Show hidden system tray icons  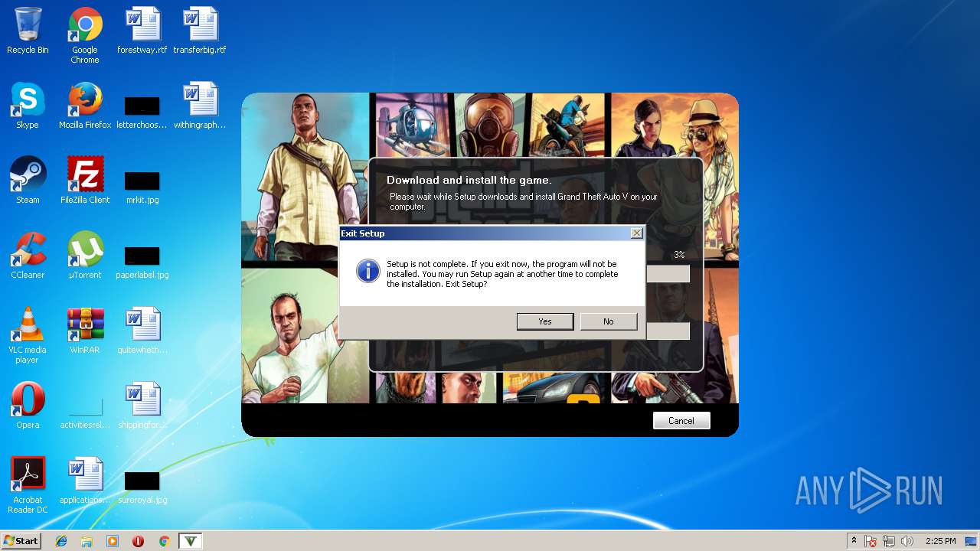(x=854, y=541)
